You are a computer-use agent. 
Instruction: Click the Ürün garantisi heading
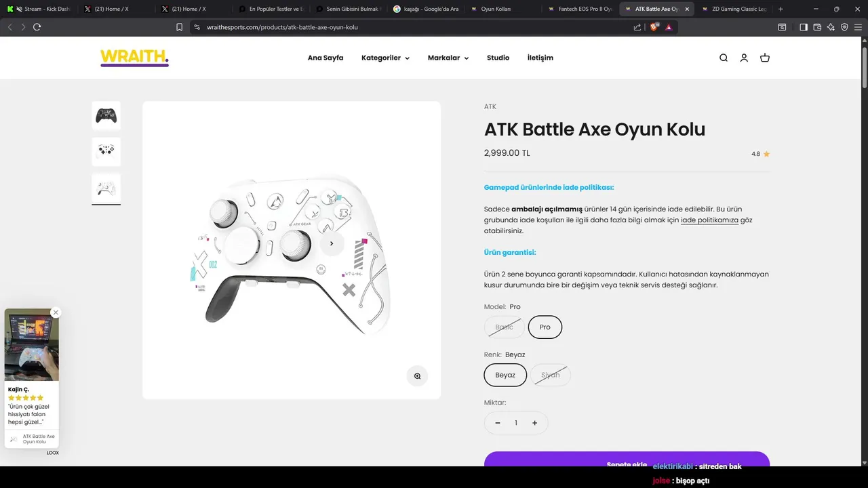[x=510, y=252]
